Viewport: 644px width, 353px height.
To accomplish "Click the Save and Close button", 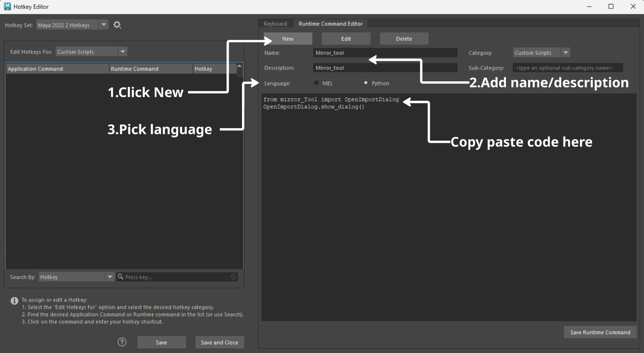I will 219,342.
